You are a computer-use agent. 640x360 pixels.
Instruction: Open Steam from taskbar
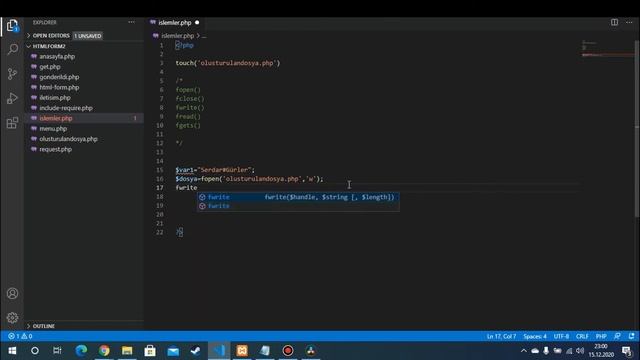coord(196,351)
